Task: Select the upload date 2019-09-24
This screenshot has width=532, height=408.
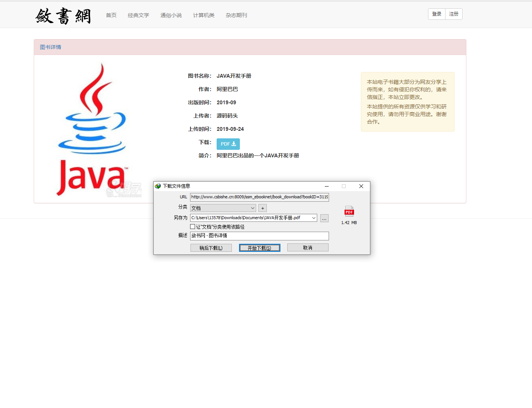Action: pyautogui.click(x=230, y=129)
